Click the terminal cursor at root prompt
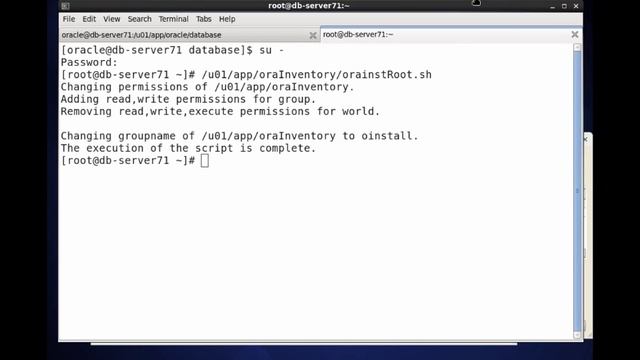The image size is (640, 360). tap(204, 161)
